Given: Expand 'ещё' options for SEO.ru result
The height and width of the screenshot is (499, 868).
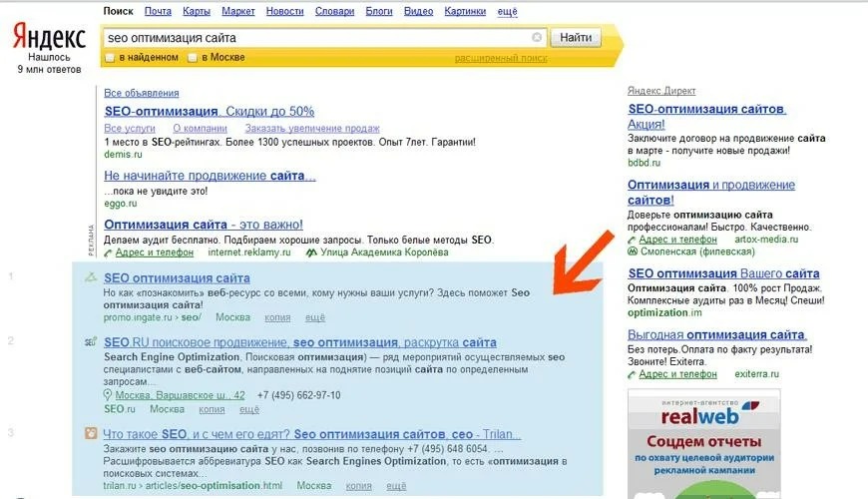Looking at the screenshot, I should coord(249,409).
